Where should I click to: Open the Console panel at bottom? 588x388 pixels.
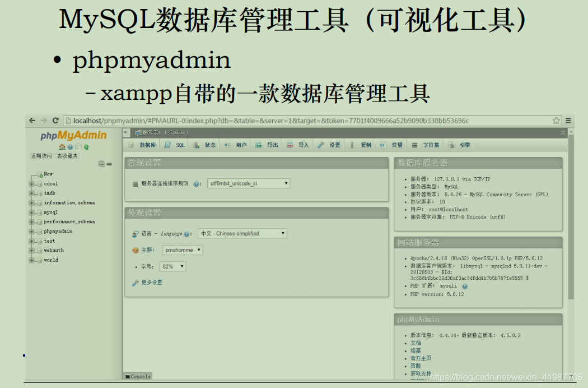tap(138, 376)
